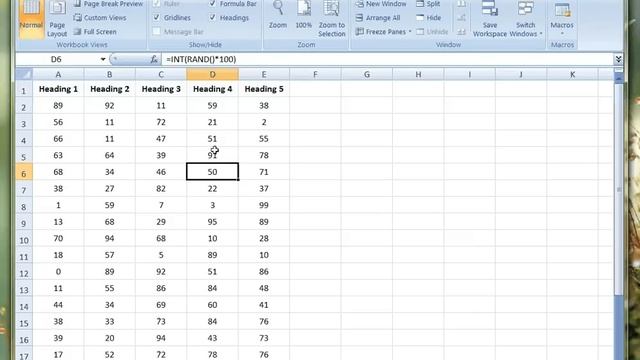Select row 10 header
This screenshot has height=360, width=640.
[x=24, y=239]
